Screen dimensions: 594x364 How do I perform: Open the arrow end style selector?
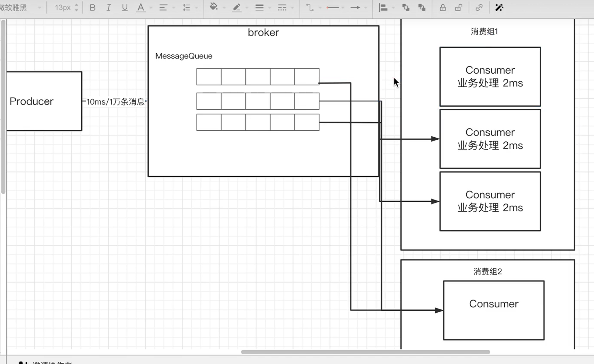(355, 8)
